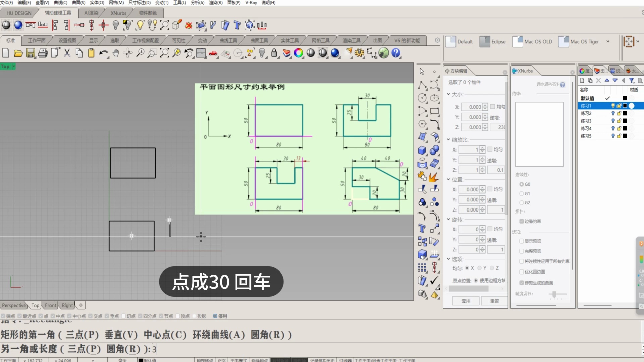Click the 重置 button

coord(494,301)
